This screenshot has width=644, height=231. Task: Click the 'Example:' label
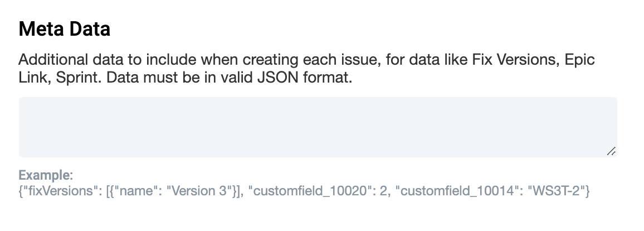(46, 175)
